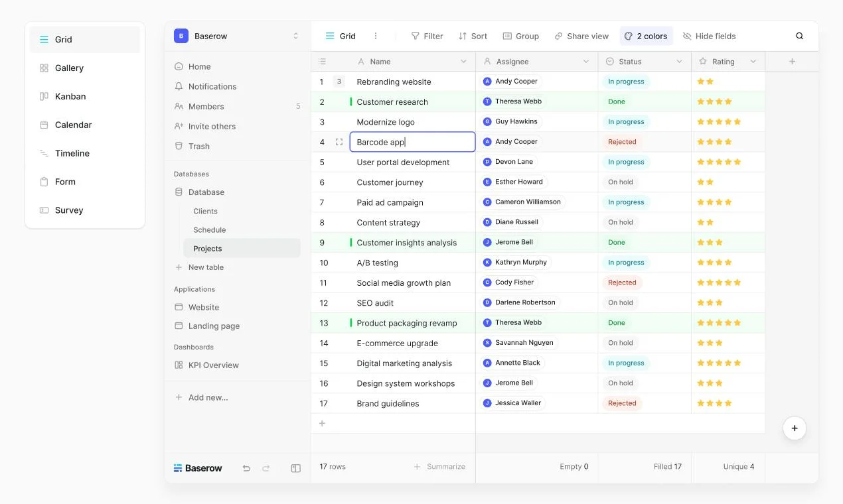This screenshot has width=843, height=504.
Task: Click the Baserow workspace avatar icon
Action: (x=181, y=36)
